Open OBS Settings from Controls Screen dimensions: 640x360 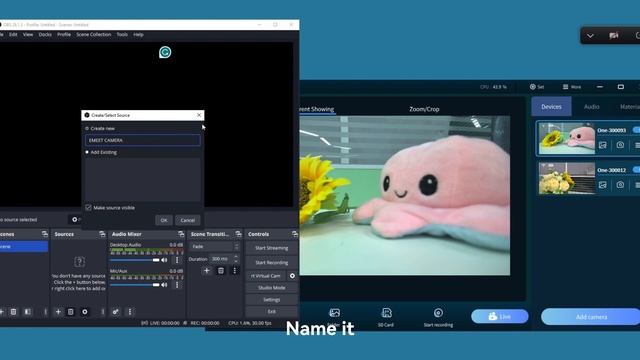(271, 300)
